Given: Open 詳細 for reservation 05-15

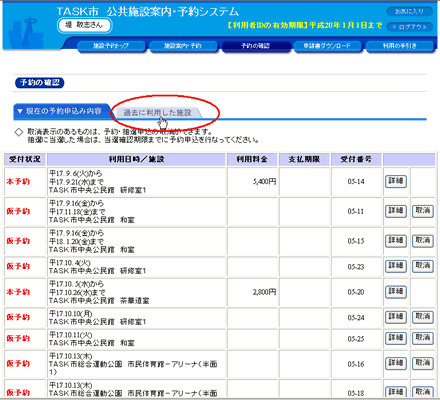Looking at the screenshot, I should (x=396, y=241).
